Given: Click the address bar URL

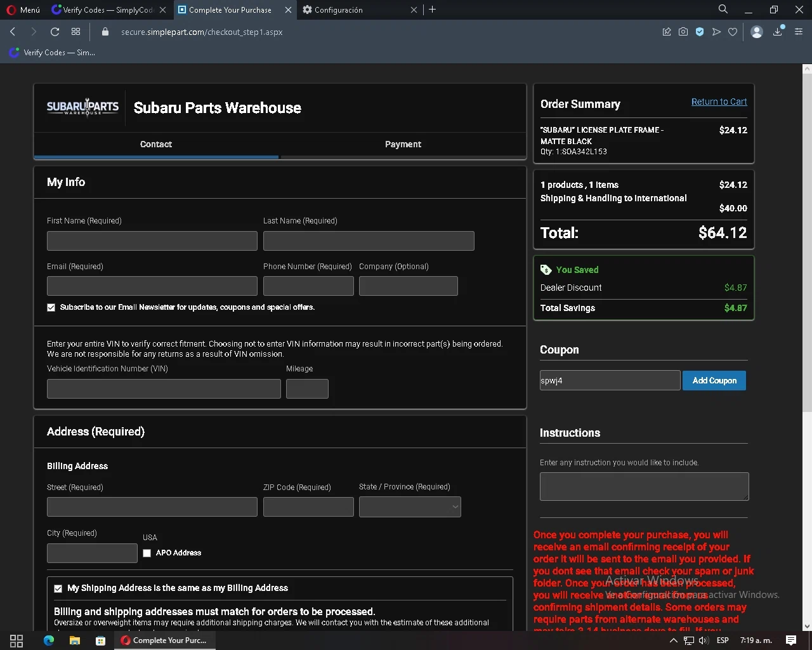Looking at the screenshot, I should (x=202, y=32).
